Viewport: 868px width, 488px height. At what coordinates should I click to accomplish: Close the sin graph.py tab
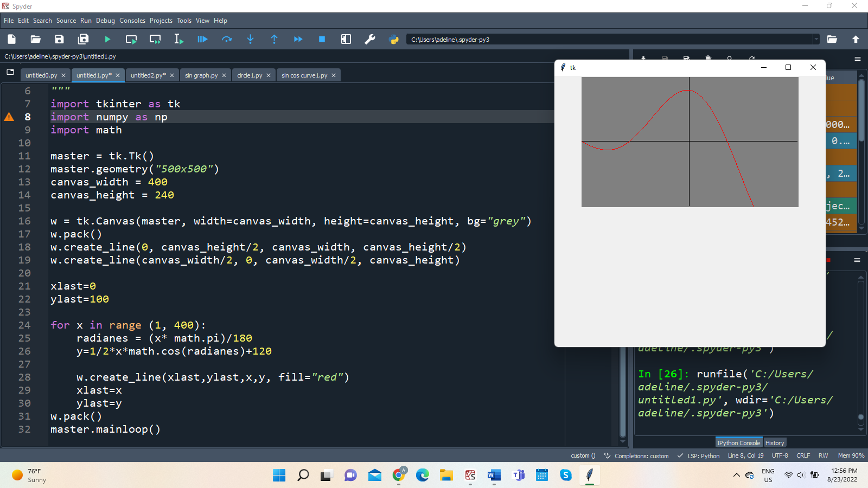[224, 75]
